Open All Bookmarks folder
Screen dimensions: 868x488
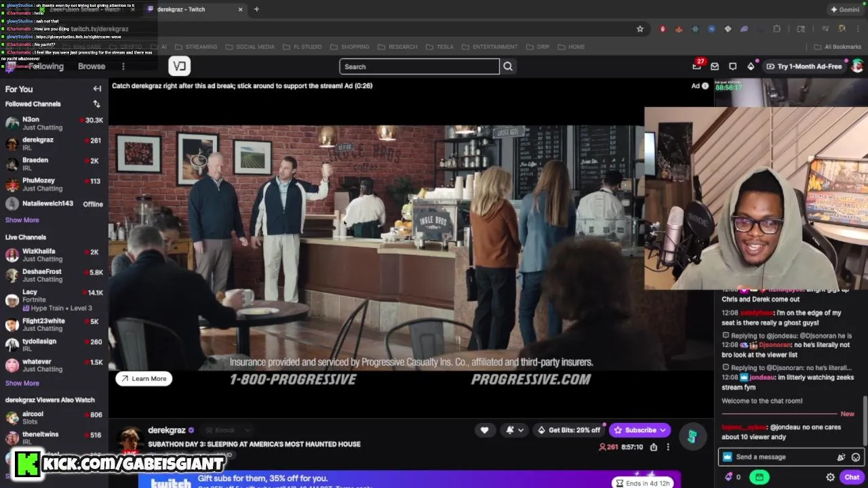tap(837, 47)
